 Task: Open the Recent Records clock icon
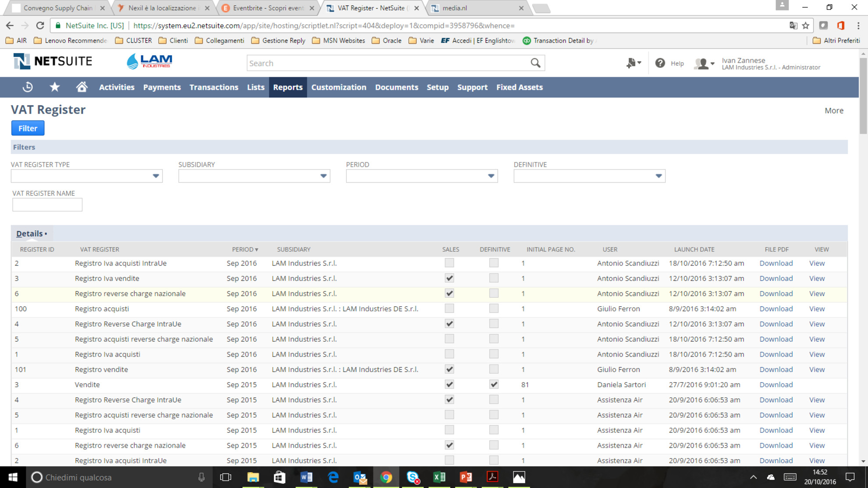[28, 87]
